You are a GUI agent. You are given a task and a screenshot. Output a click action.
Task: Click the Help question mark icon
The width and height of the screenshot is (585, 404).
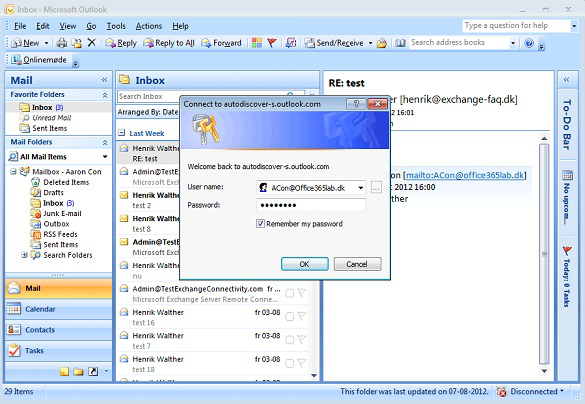coord(529,43)
